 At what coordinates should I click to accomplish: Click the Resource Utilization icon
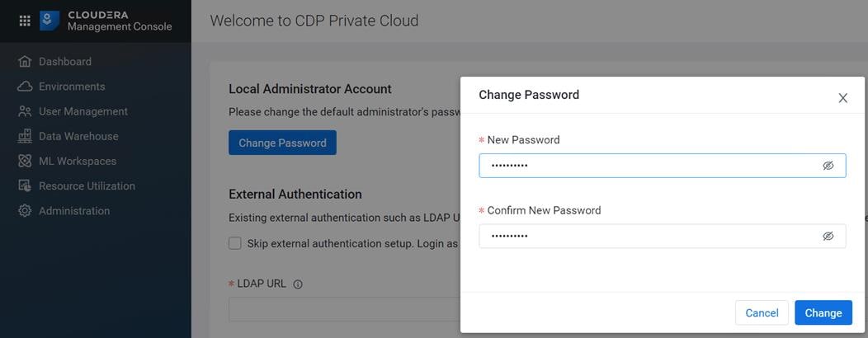pyautogui.click(x=25, y=185)
